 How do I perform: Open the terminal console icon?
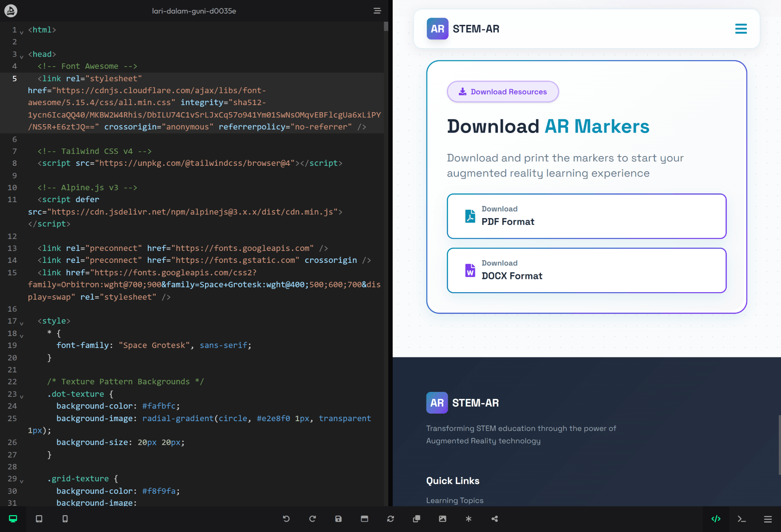coord(742,519)
